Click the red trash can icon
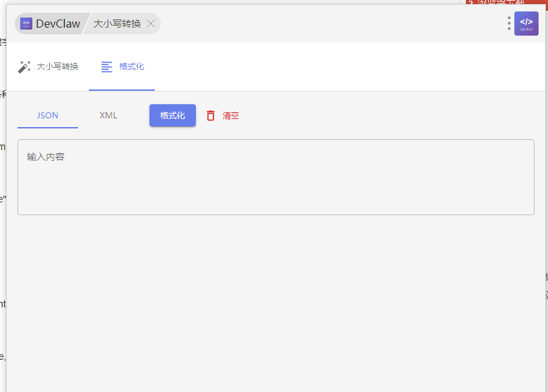This screenshot has height=392, width=548. click(x=211, y=116)
